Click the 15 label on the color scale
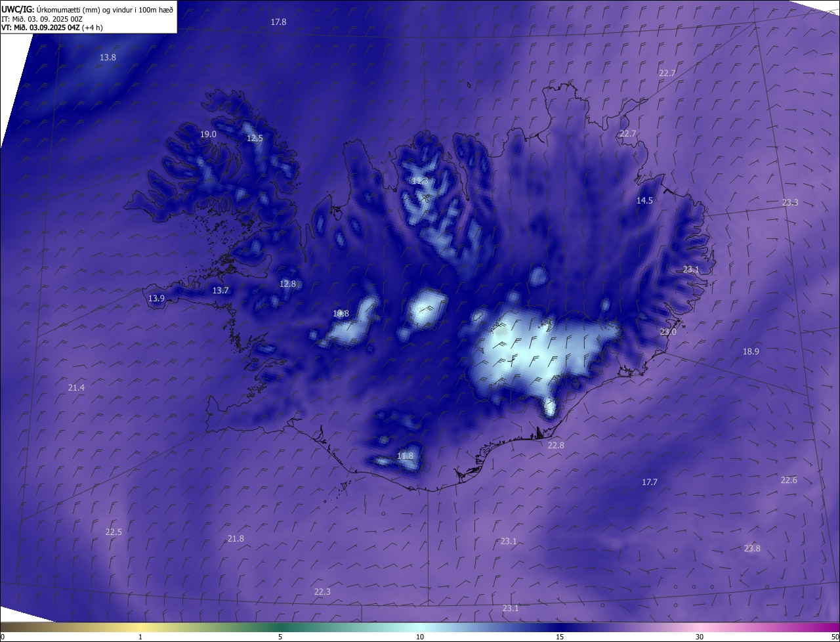This screenshot has height=642, width=840. pyautogui.click(x=560, y=637)
